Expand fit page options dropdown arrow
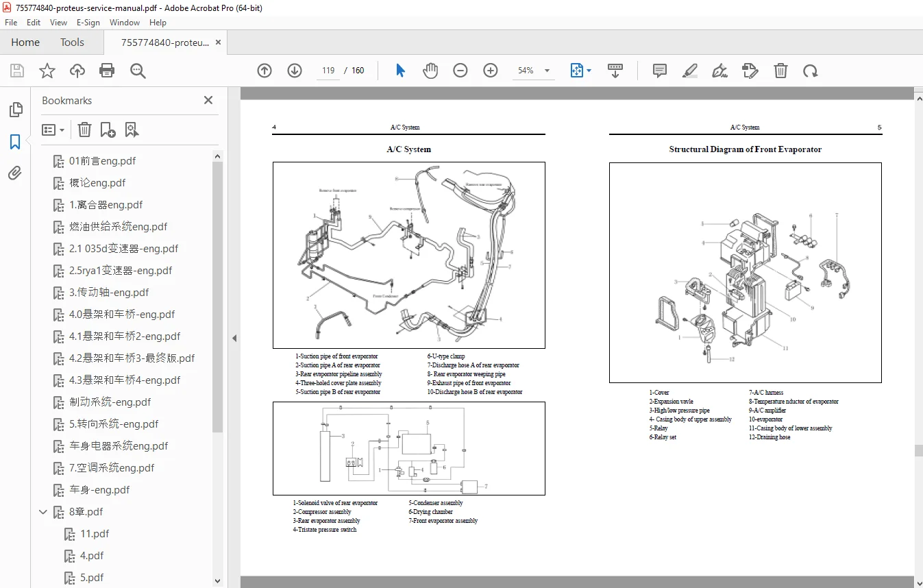Viewport: 923px width, 588px height. click(589, 71)
